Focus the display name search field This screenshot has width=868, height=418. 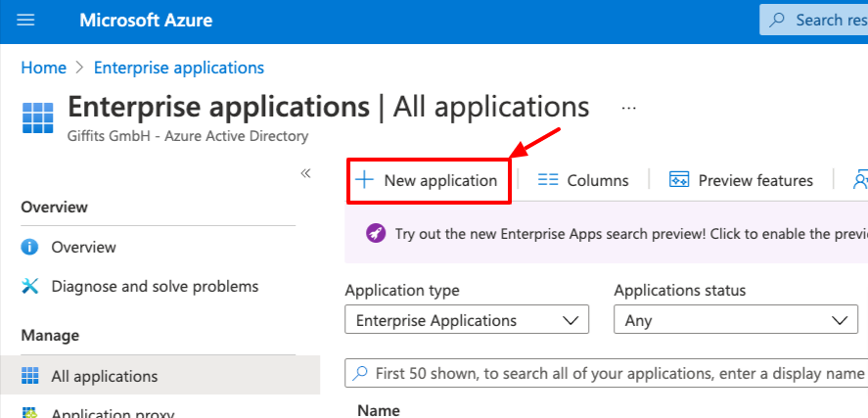point(606,373)
